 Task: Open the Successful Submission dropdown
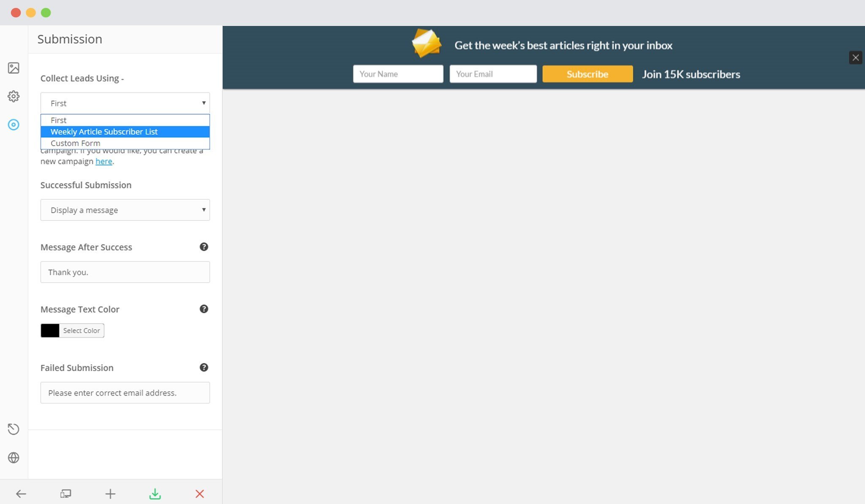pyautogui.click(x=125, y=210)
